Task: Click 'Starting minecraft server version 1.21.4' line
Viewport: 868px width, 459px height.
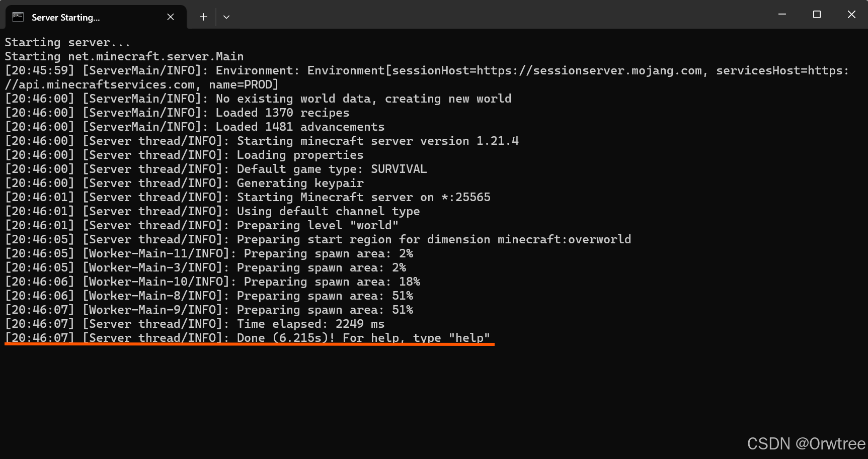Action: 262,141
